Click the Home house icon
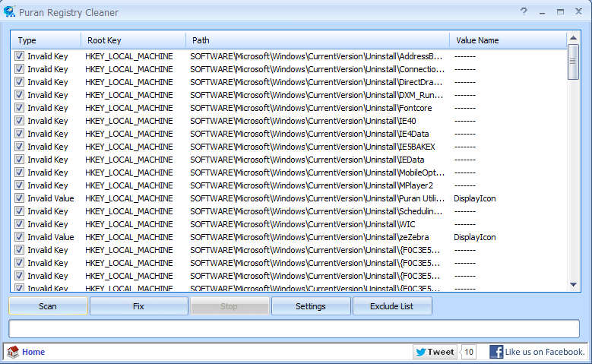This screenshot has height=364, width=592. coord(13,352)
